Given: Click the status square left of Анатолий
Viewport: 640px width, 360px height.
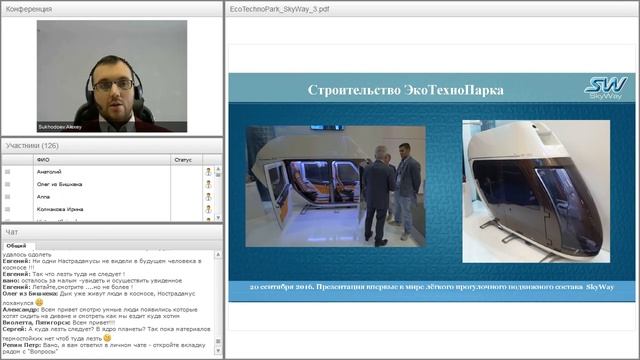Looking at the screenshot, I should 7,172.
